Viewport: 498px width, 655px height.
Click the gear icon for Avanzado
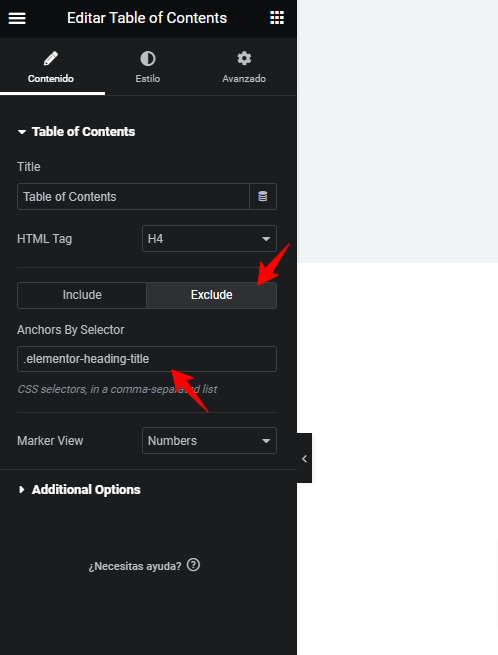pos(244,58)
